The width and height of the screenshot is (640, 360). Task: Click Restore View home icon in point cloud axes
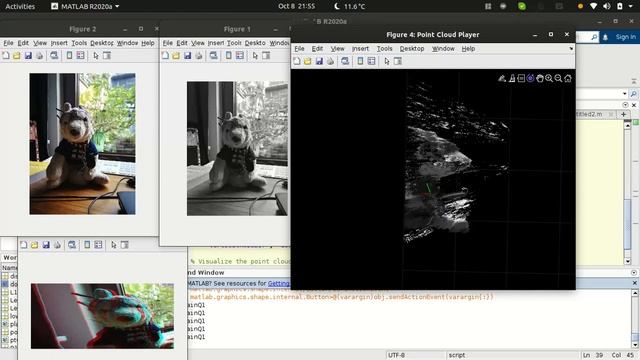tap(568, 78)
